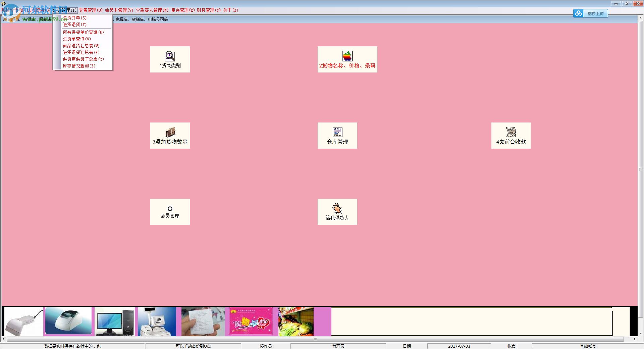
Task: Open the 仓库管理 tile
Action: pyautogui.click(x=337, y=136)
